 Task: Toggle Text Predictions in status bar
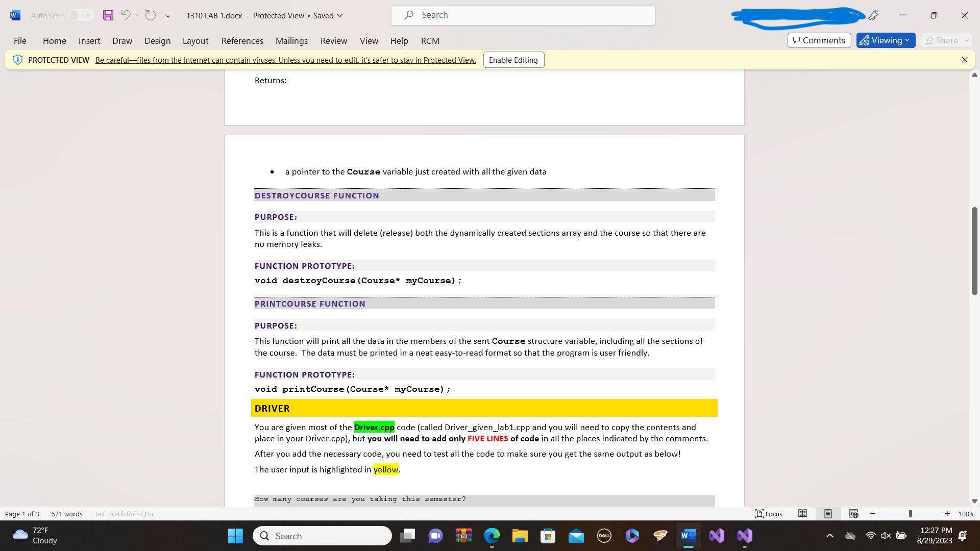tap(124, 514)
